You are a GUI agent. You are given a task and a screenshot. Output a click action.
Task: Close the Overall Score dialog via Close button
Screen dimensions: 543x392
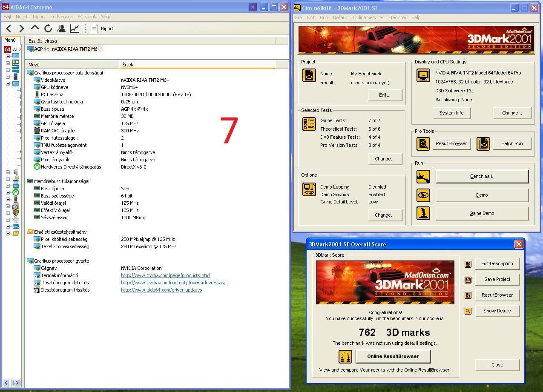click(x=497, y=365)
